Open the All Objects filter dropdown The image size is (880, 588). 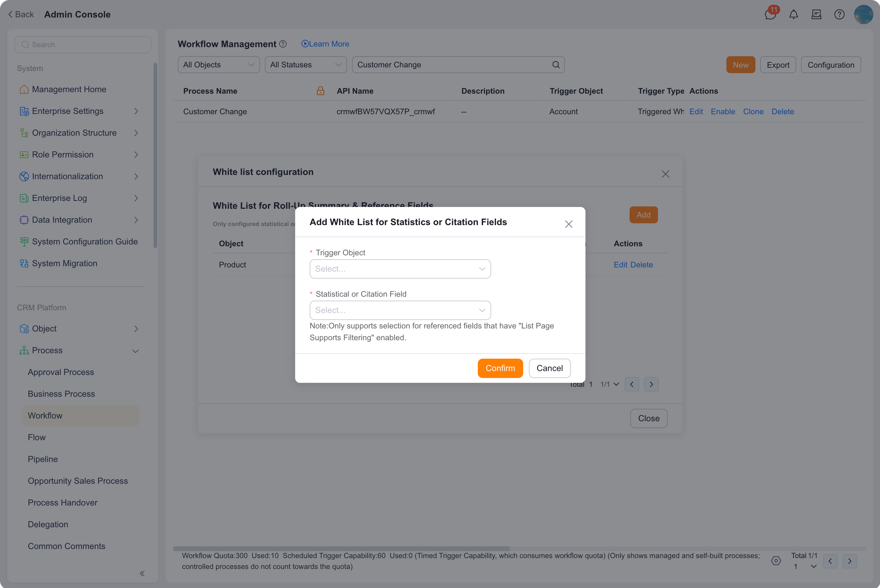click(218, 65)
